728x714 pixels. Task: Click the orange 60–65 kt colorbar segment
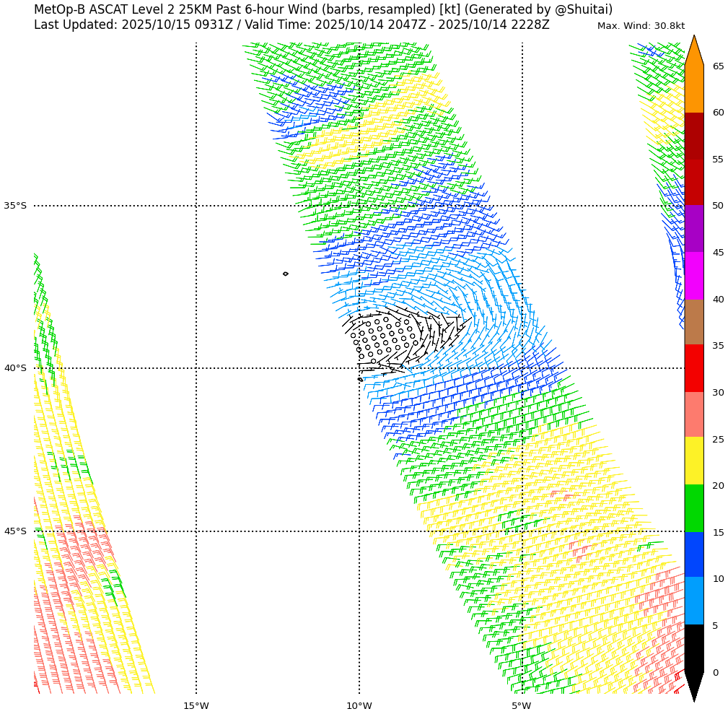[693, 89]
